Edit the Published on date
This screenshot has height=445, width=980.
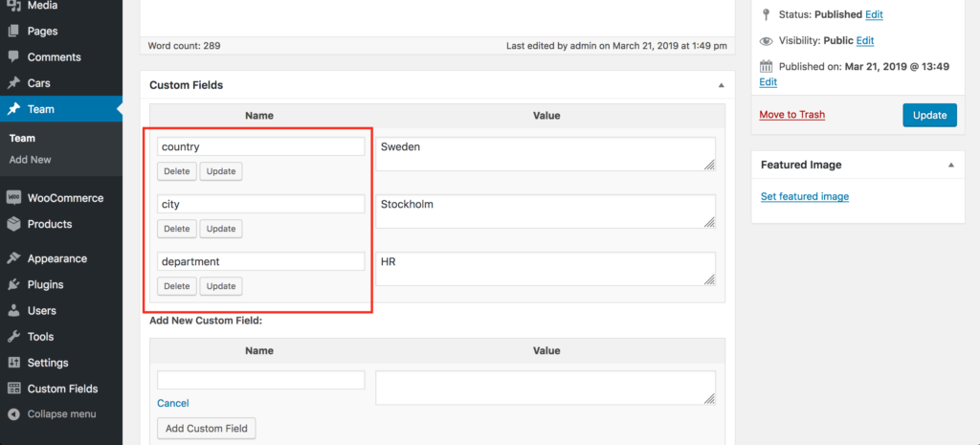[768, 82]
